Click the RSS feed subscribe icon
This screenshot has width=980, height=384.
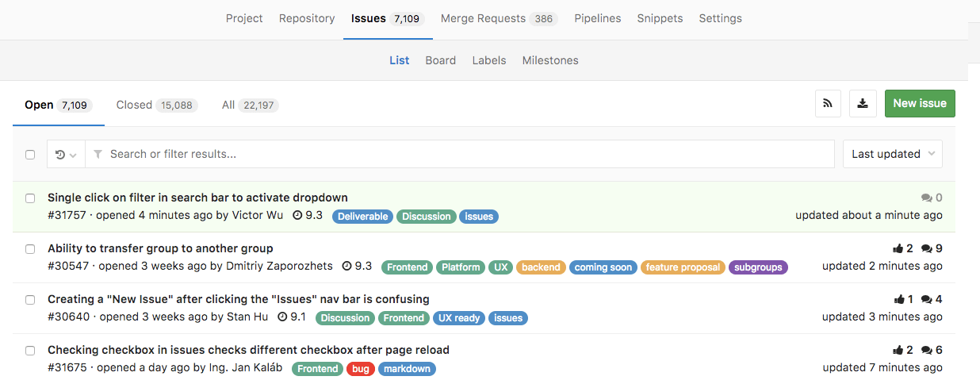tap(828, 103)
